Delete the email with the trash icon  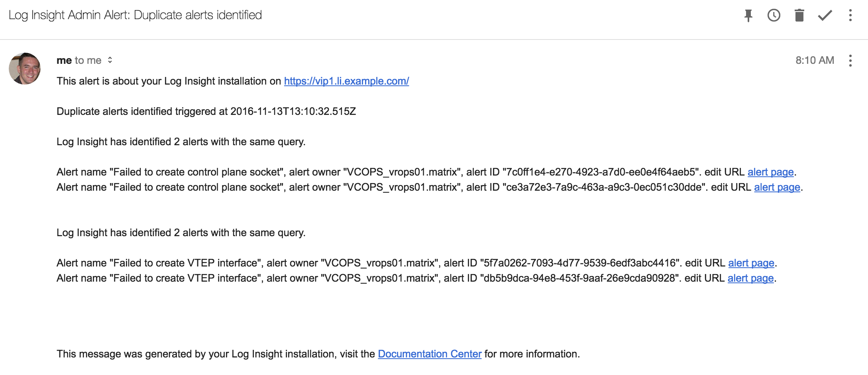point(799,16)
